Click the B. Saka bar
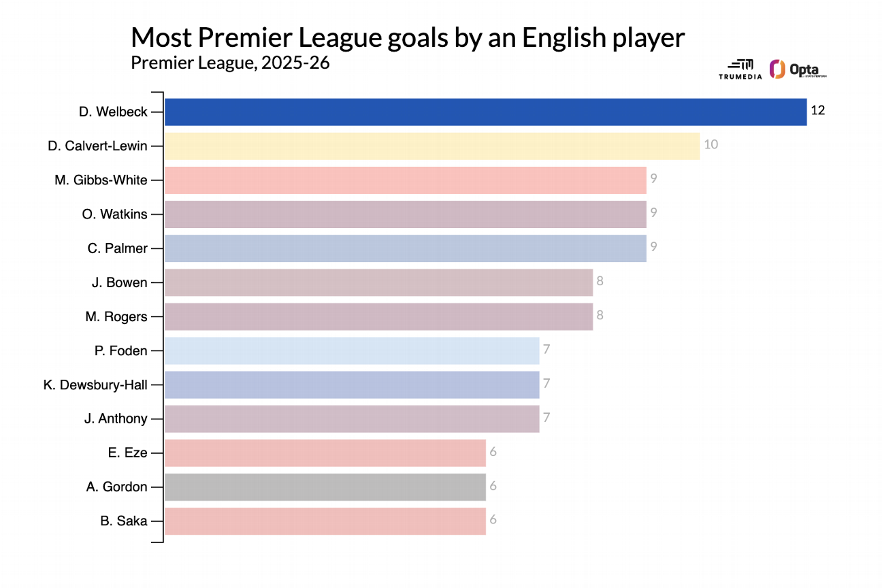Viewport: 882px width, 588px height. pyautogui.click(x=325, y=521)
